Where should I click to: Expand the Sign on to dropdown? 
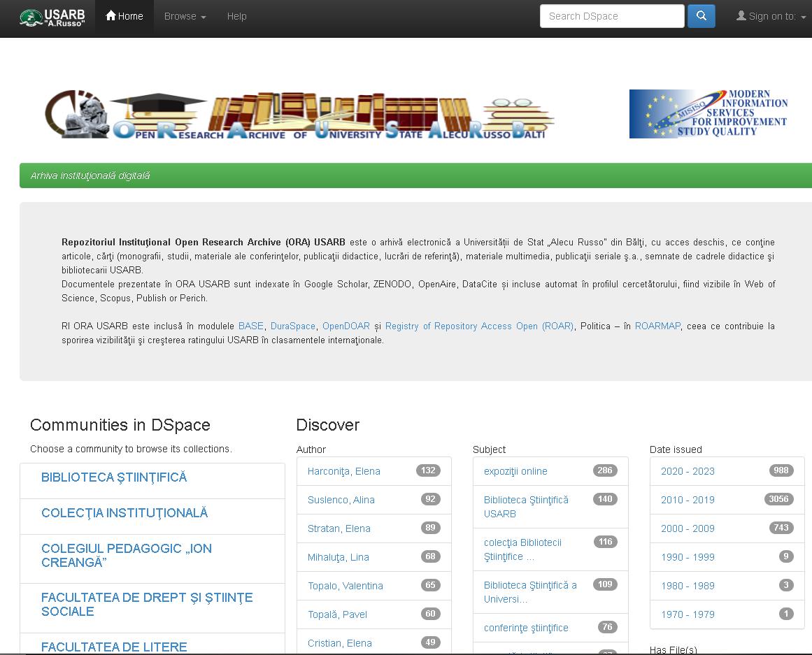click(x=771, y=17)
